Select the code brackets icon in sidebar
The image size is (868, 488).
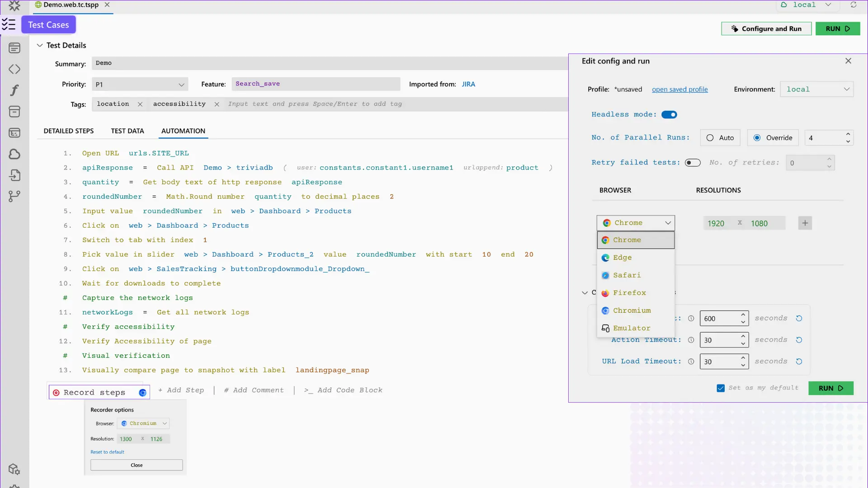click(15, 69)
